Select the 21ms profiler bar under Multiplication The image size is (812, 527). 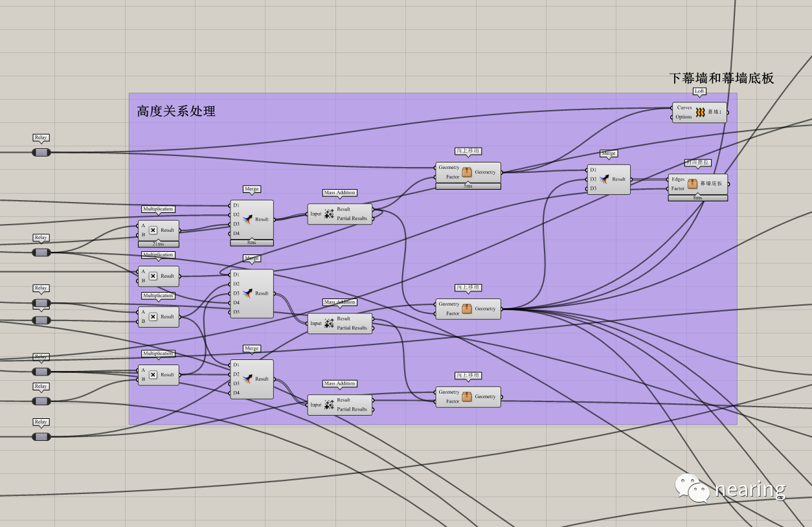(x=159, y=244)
